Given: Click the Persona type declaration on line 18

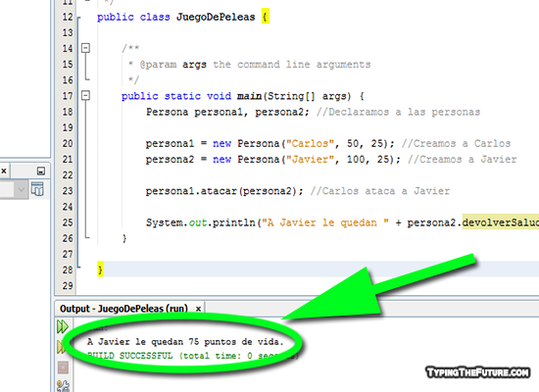Looking at the screenshot, I should click(167, 112).
